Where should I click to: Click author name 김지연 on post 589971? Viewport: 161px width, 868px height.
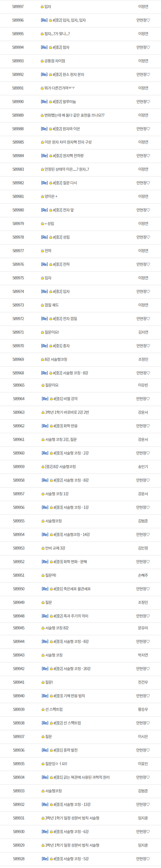(143, 332)
